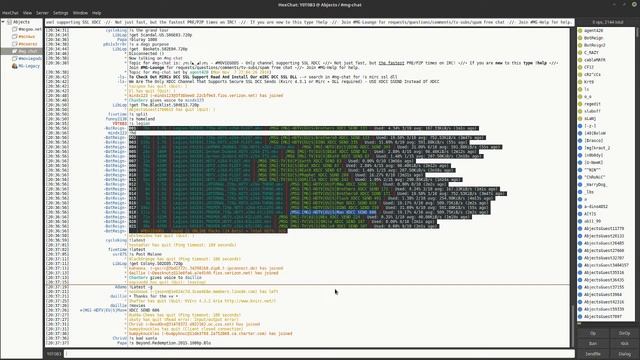Viewport: 640px width, 360px height.
Task: Select the Abjects server entry
Action: pos(21,22)
